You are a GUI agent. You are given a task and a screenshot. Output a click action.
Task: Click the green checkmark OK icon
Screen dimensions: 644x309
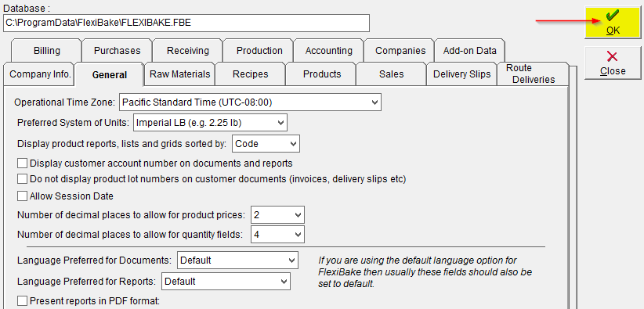613,16
